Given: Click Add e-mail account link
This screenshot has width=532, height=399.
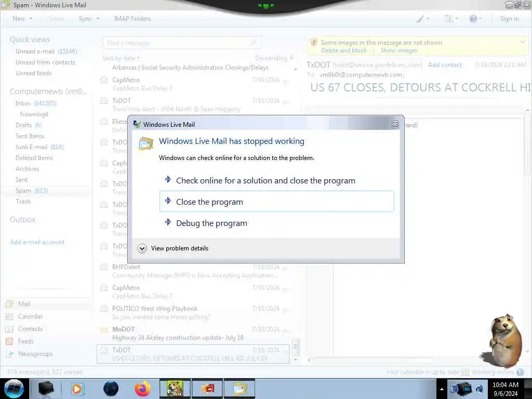Looking at the screenshot, I should [37, 242].
